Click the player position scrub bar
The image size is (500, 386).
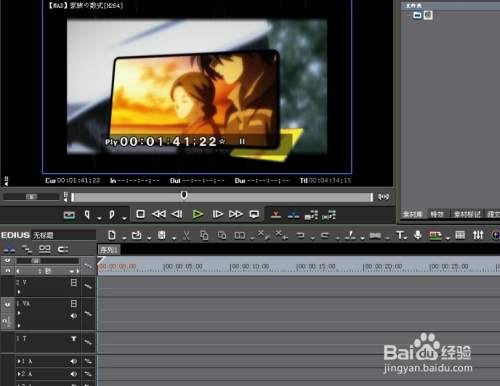pyautogui.click(x=222, y=197)
